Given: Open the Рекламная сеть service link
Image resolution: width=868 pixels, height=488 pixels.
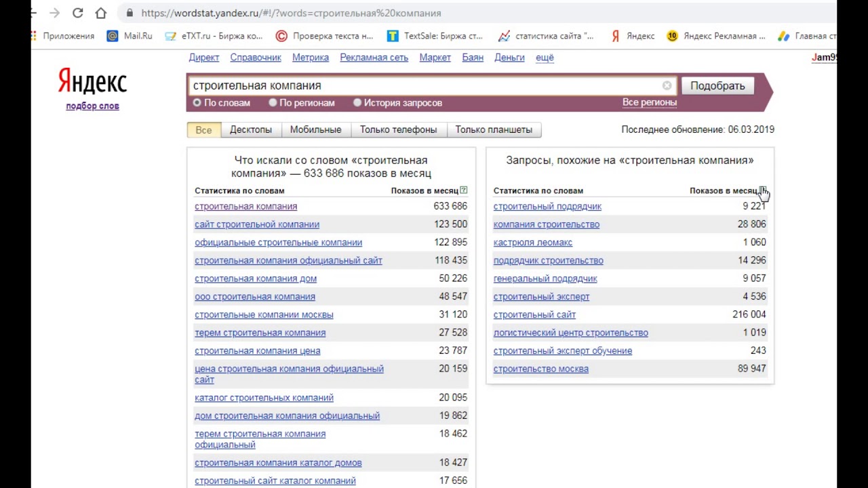Looking at the screenshot, I should [374, 58].
